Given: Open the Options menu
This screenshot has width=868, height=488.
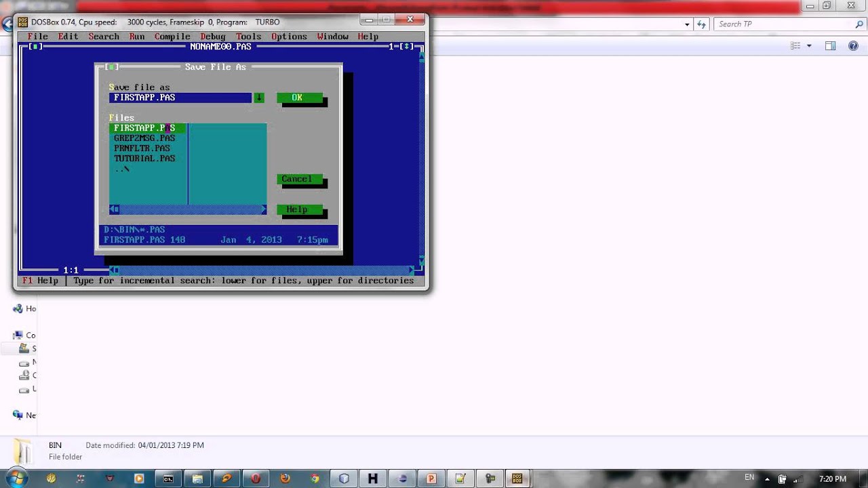Looking at the screenshot, I should point(289,37).
